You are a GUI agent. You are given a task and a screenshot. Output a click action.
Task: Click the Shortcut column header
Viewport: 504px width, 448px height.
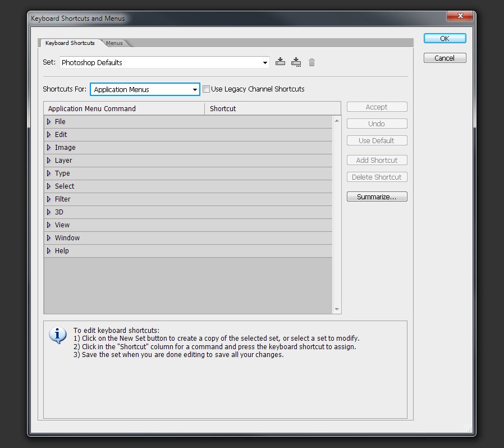[x=273, y=109]
